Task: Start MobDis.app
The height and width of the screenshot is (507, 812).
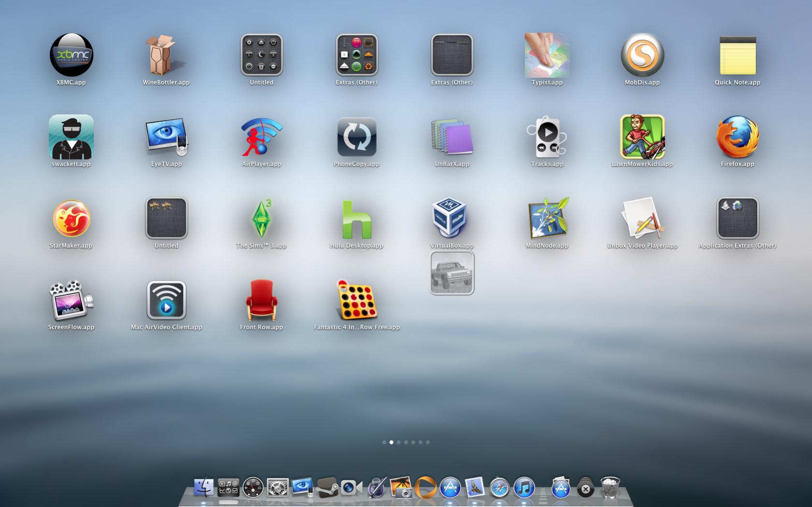Action: [x=642, y=55]
